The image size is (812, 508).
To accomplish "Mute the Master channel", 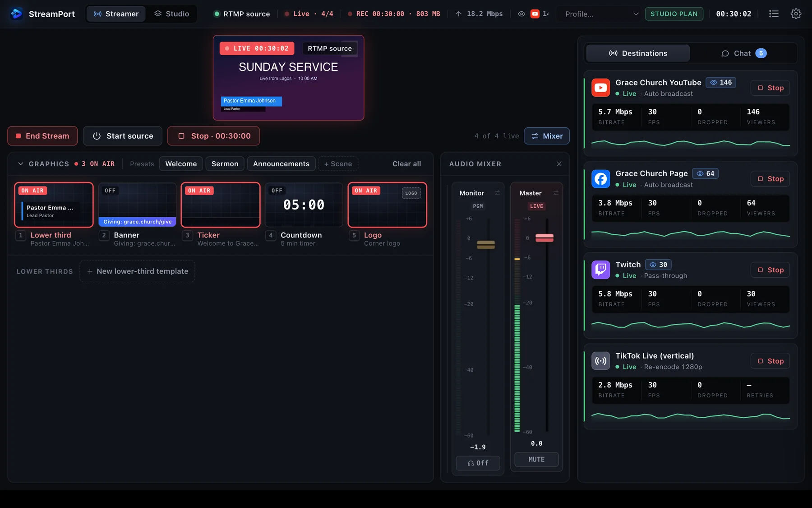I will (x=536, y=460).
